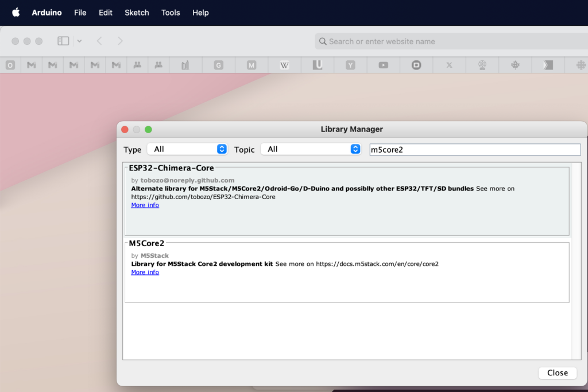Image resolution: width=588 pixels, height=392 pixels.
Task: Toggle the Safari sidebar icon
Action: tap(63, 41)
